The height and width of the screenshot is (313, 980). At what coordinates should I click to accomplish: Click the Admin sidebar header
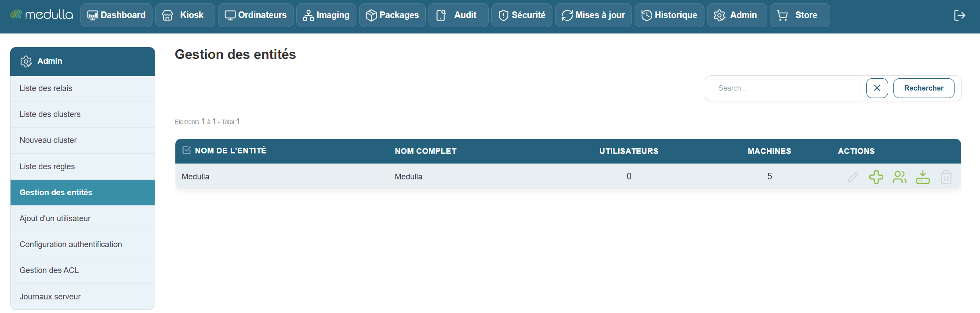click(x=83, y=61)
